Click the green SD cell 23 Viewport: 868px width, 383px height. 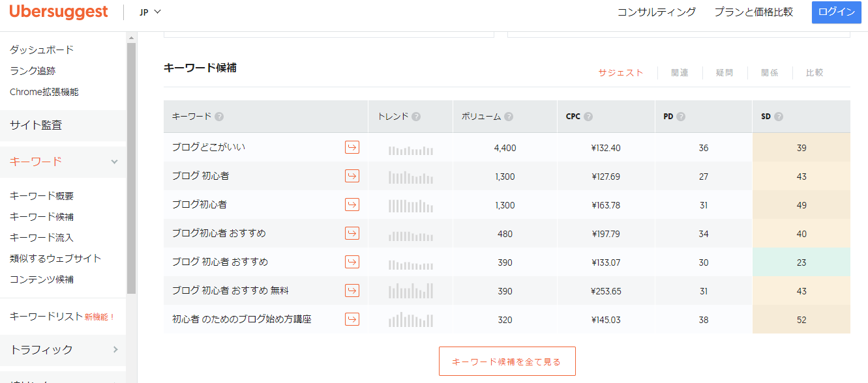[801, 262]
